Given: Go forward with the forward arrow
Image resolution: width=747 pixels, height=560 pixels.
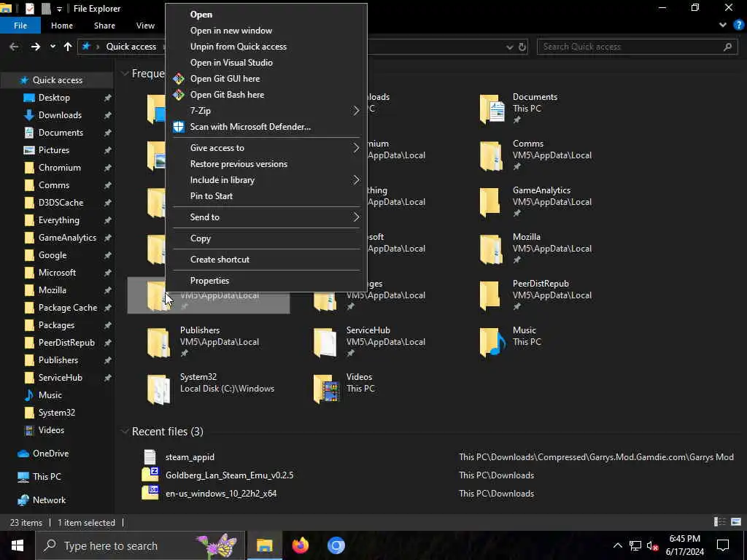Looking at the screenshot, I should coord(35,47).
